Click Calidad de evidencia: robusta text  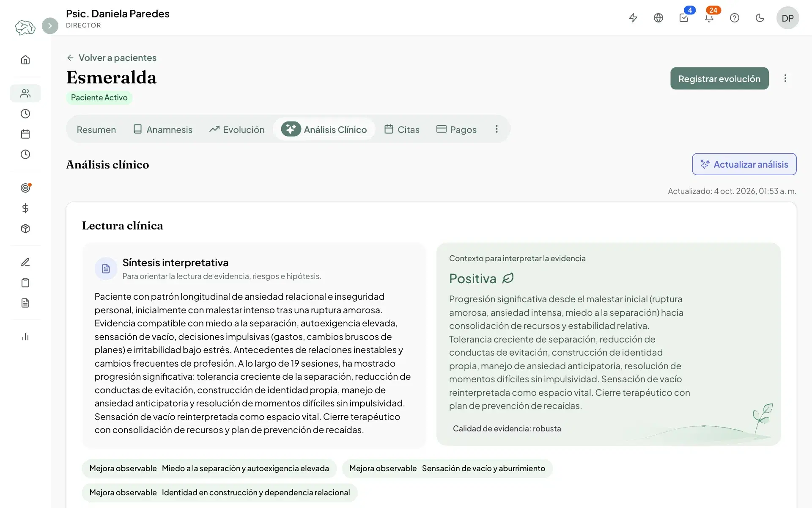(x=507, y=428)
